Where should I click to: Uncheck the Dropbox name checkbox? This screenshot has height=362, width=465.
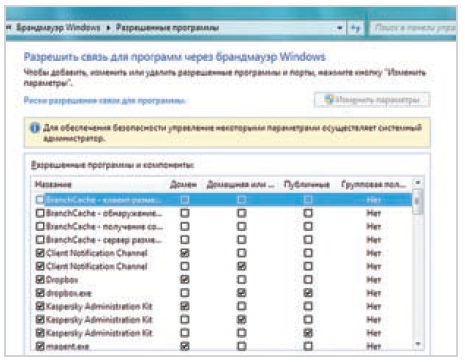(40, 279)
